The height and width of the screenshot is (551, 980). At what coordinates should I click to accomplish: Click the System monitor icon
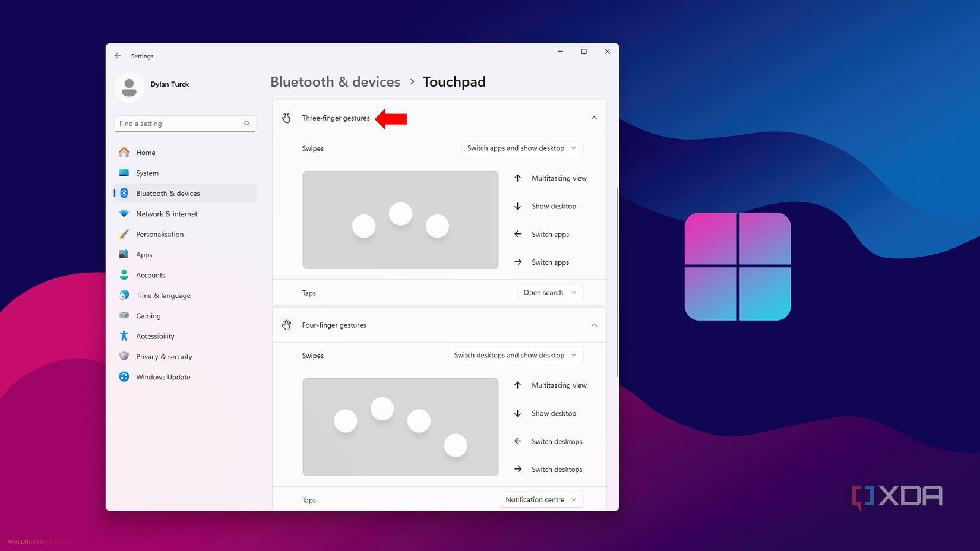[124, 173]
